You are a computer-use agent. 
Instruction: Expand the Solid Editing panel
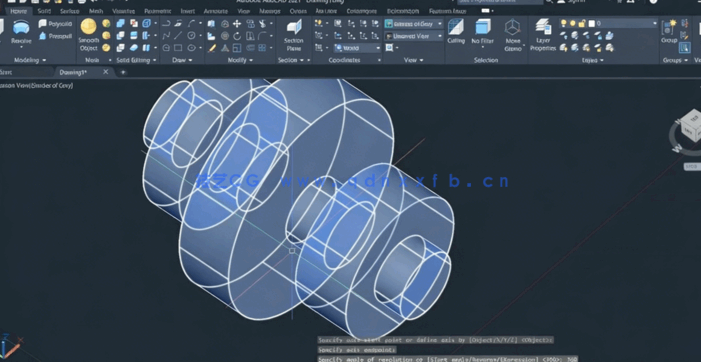(136, 60)
